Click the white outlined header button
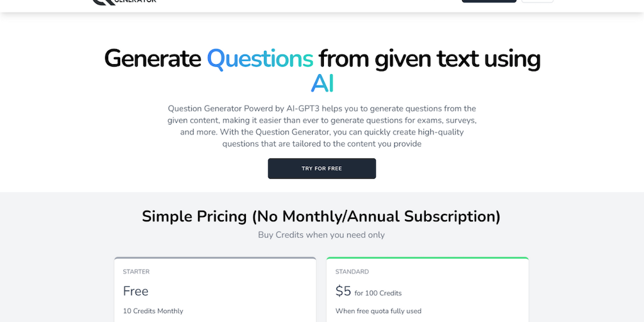Screen dimensions: 644x322 coord(537,1)
